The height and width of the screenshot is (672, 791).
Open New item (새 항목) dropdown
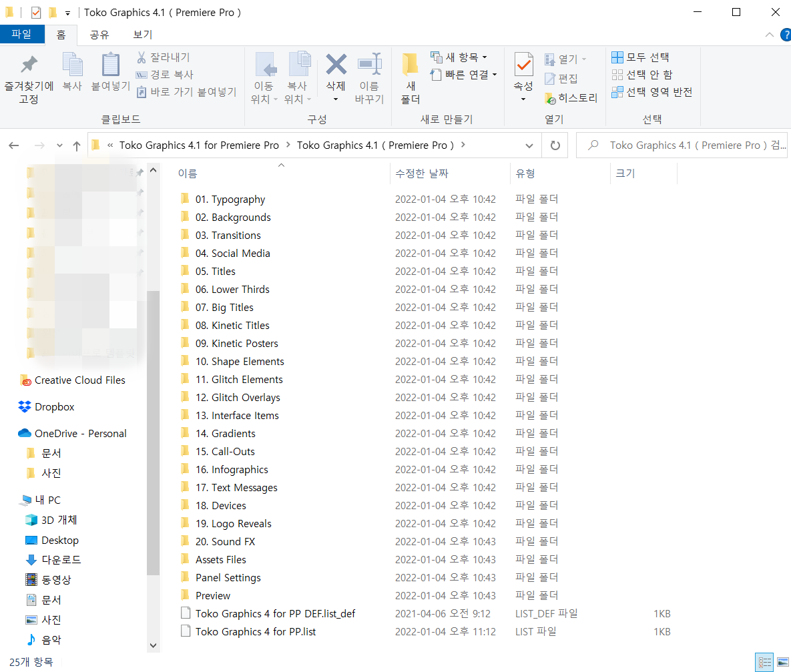pos(459,57)
